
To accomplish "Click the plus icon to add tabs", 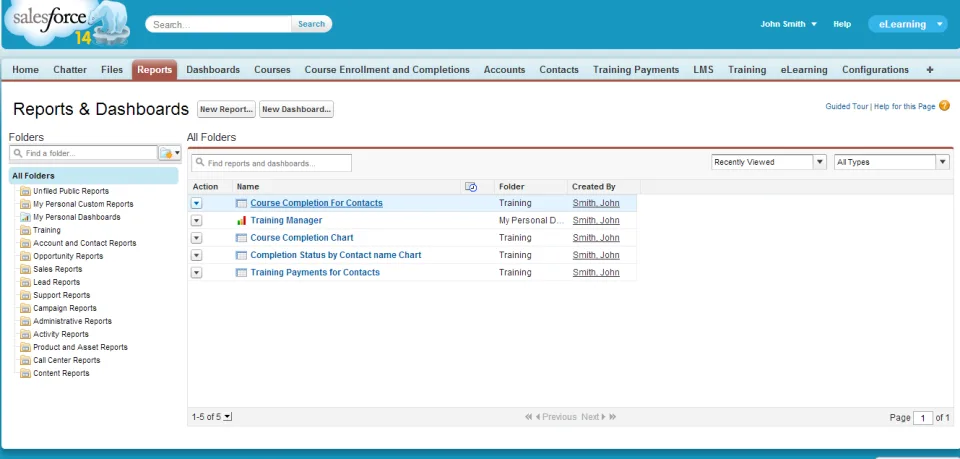I will click(930, 70).
